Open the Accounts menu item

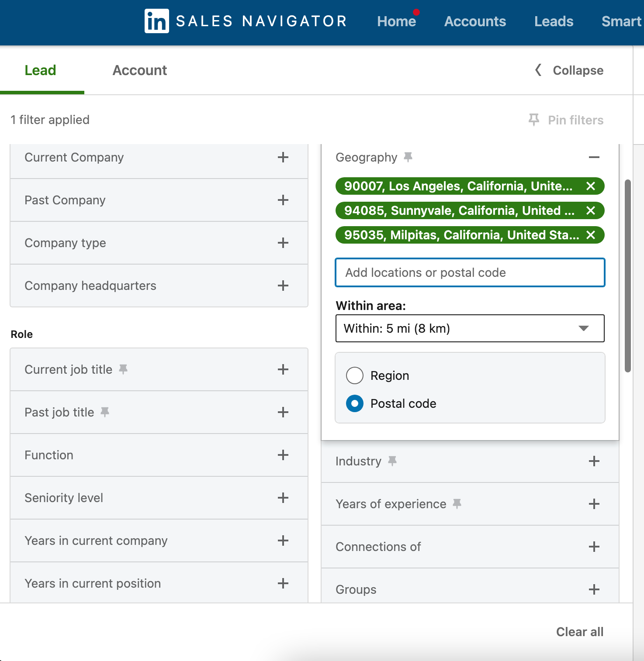(475, 21)
